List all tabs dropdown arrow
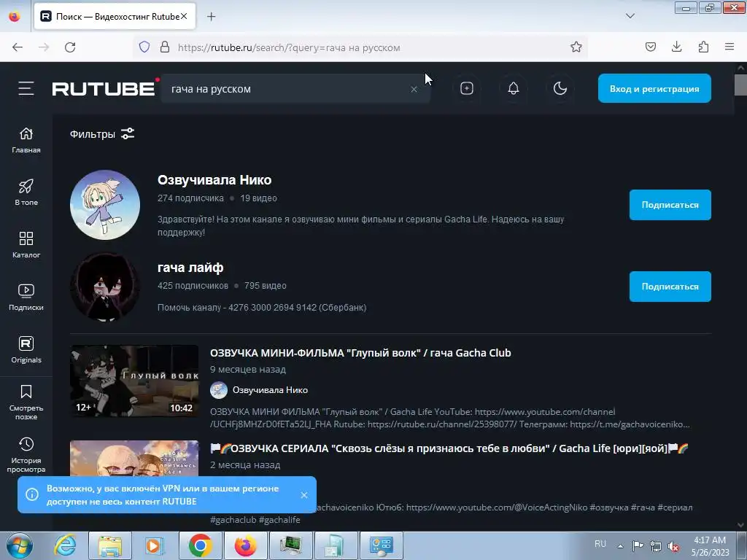 coord(630,16)
